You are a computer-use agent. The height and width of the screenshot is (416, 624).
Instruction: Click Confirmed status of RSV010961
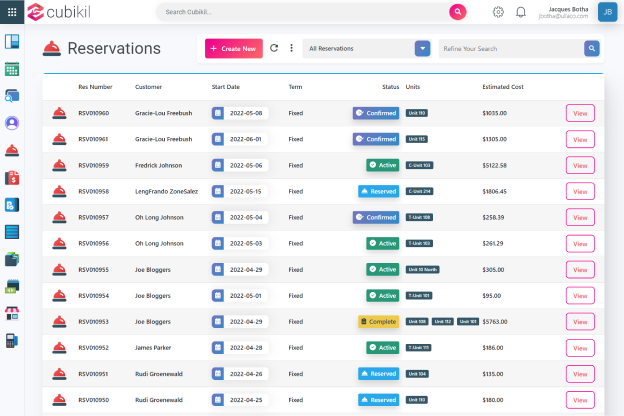[376, 139]
